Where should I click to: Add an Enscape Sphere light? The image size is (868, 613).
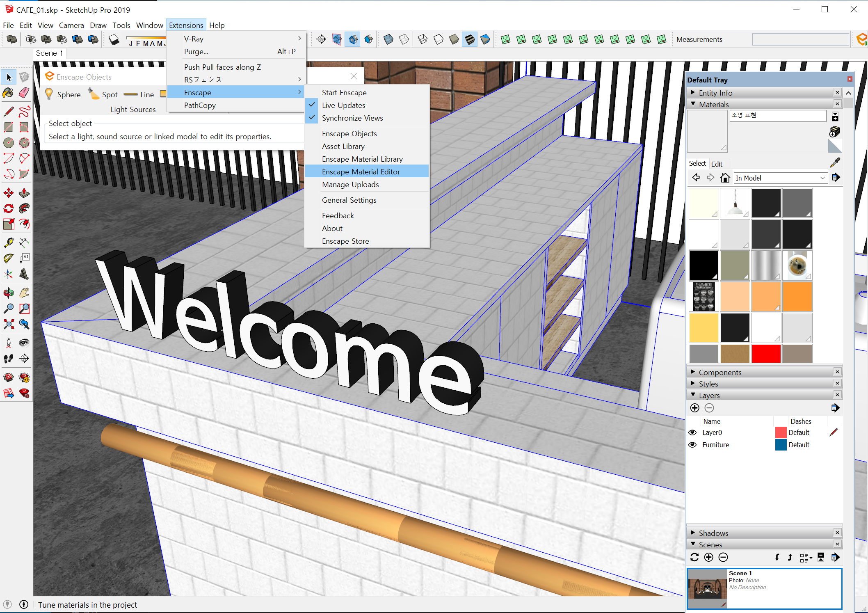coord(63,94)
